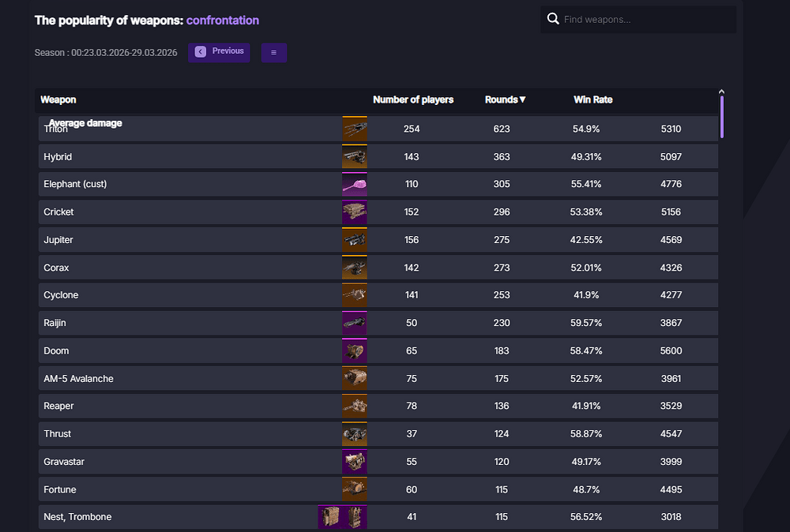Sort table by Rounds column
Viewport: 790px width, 532px height.
[505, 99]
